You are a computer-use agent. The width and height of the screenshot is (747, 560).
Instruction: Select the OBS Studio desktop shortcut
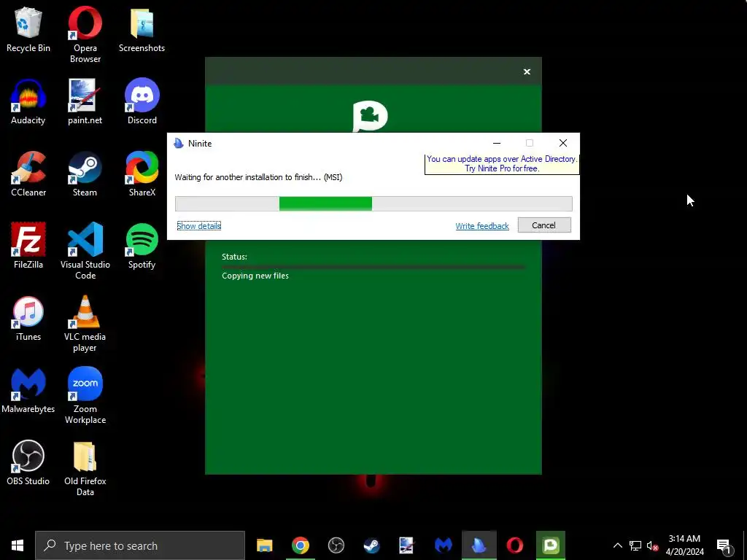pos(28,462)
